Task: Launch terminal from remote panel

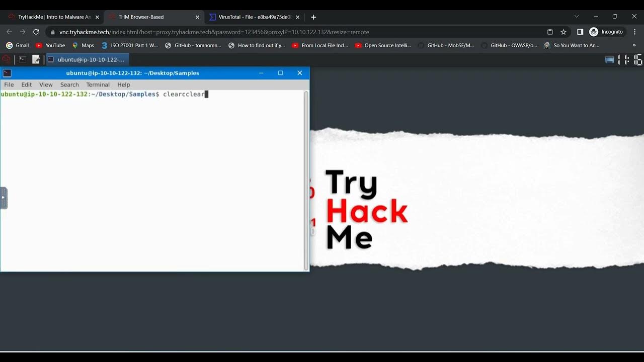Action: (22, 59)
